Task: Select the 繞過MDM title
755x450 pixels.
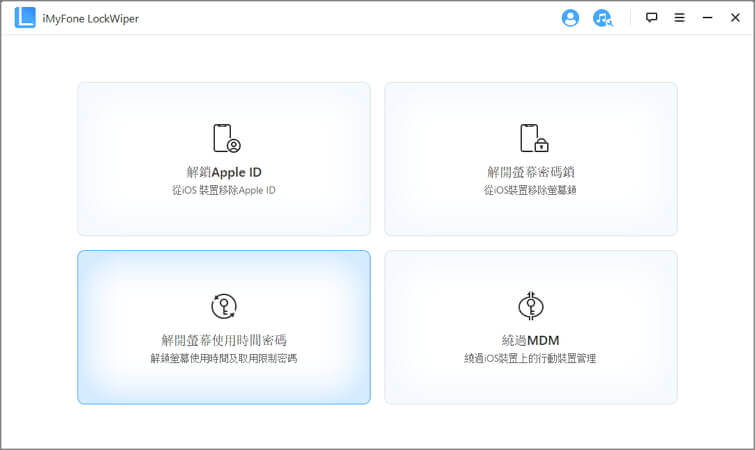Action: coord(531,340)
